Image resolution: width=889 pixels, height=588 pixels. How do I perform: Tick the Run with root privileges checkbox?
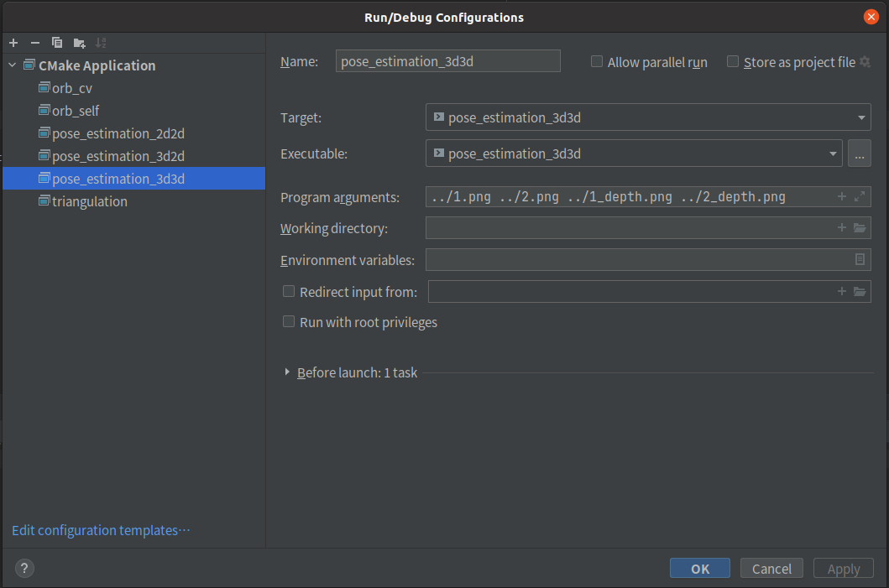pos(289,322)
